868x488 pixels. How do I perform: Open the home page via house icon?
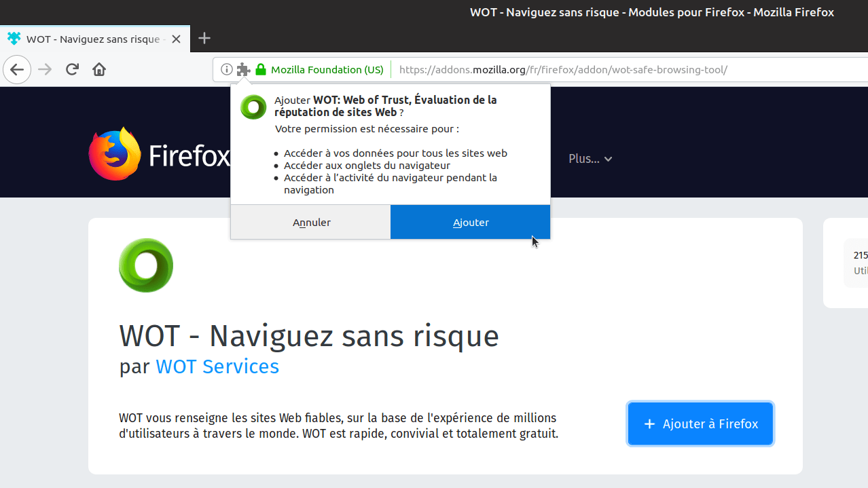pos(99,69)
